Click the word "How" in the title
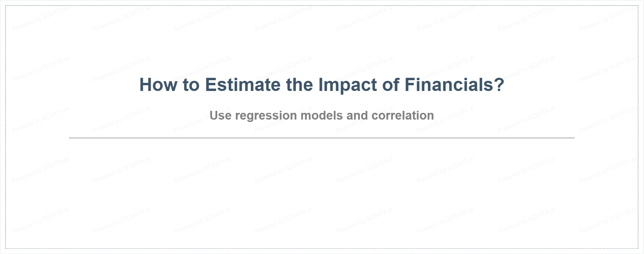 coord(158,85)
